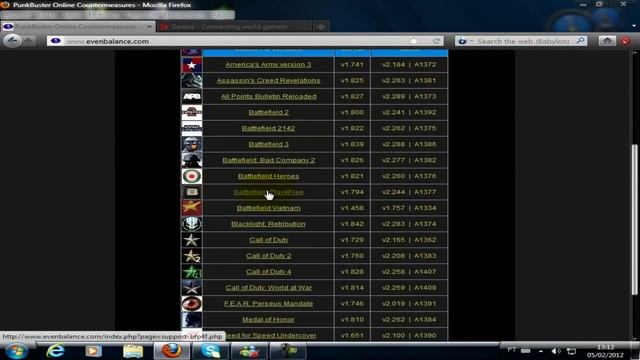The height and width of the screenshot is (360, 640).
Task: Open Battlefield 2 support link
Action: click(x=268, y=112)
